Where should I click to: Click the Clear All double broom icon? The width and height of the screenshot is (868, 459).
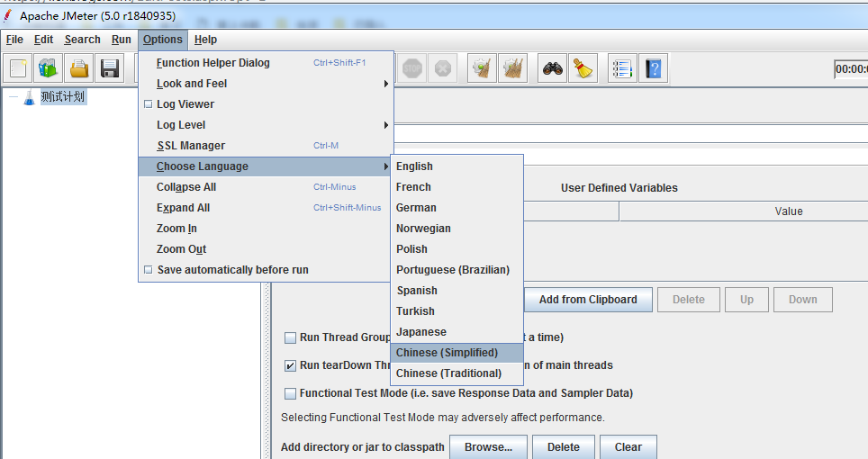pos(512,68)
